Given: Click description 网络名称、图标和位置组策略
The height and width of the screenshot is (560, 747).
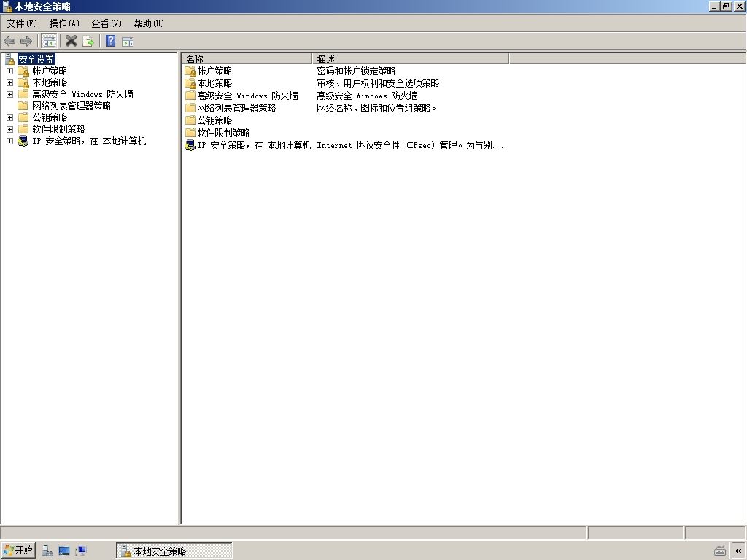Looking at the screenshot, I should (x=376, y=108).
